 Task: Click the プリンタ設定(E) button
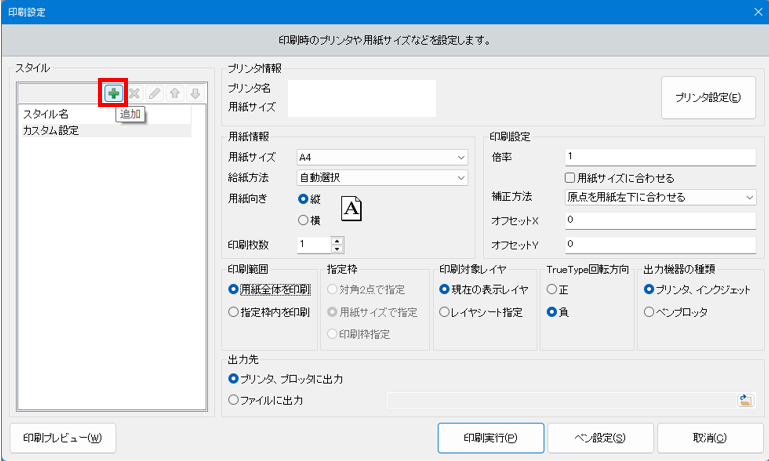click(708, 98)
